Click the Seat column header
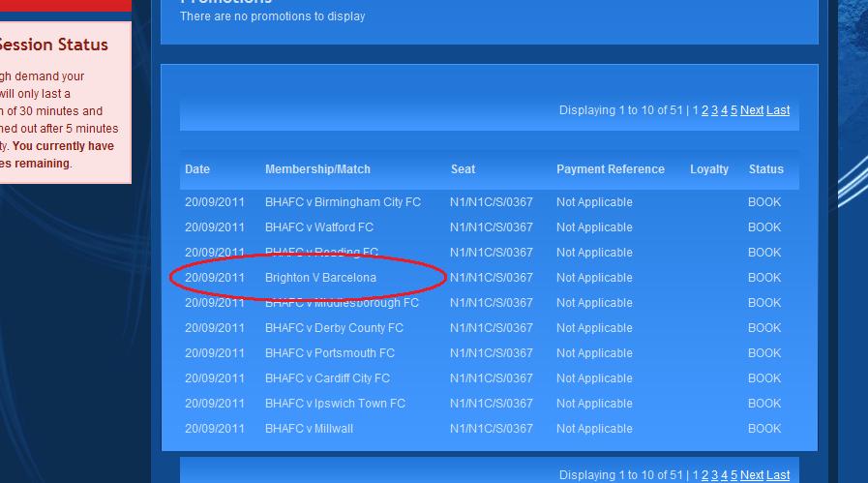Screen dimensions: 868x483 (x=463, y=169)
